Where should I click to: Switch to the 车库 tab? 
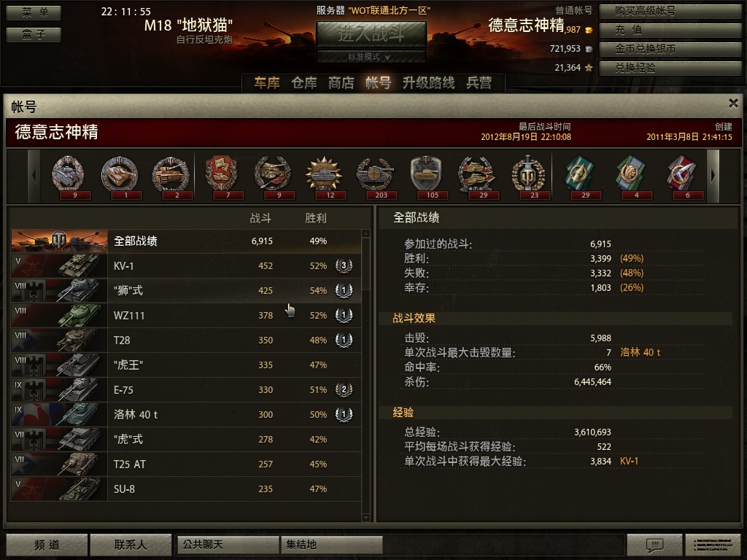pos(267,83)
